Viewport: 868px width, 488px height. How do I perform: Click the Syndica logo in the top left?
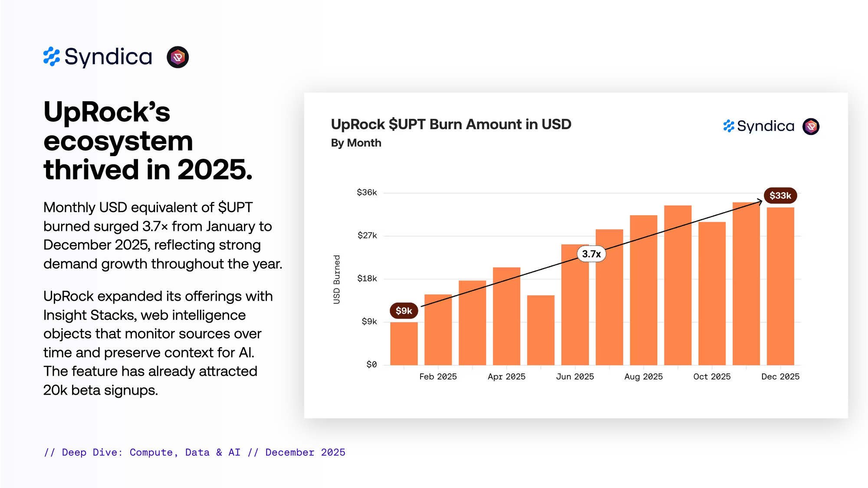click(x=98, y=57)
